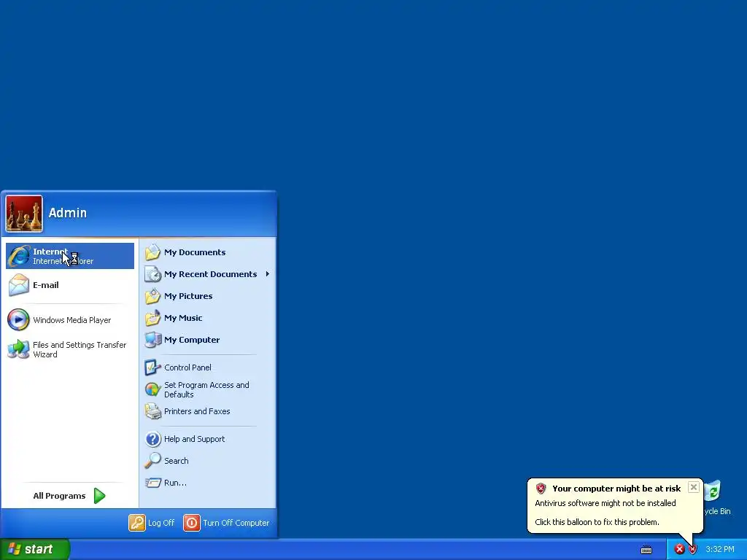Viewport: 747px width, 560px height.
Task: Click the E-mail envelope icon
Action: [x=19, y=285]
